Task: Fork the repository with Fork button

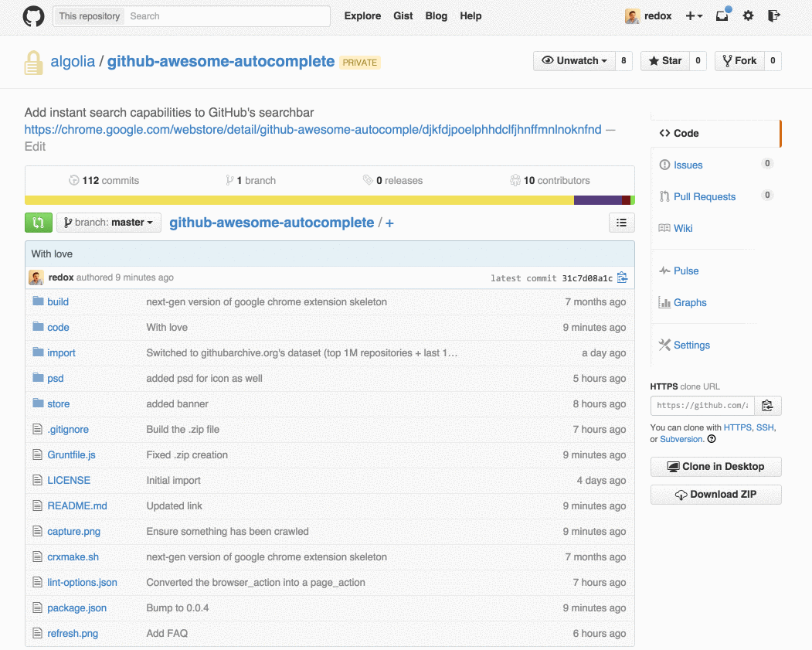Action: click(739, 60)
